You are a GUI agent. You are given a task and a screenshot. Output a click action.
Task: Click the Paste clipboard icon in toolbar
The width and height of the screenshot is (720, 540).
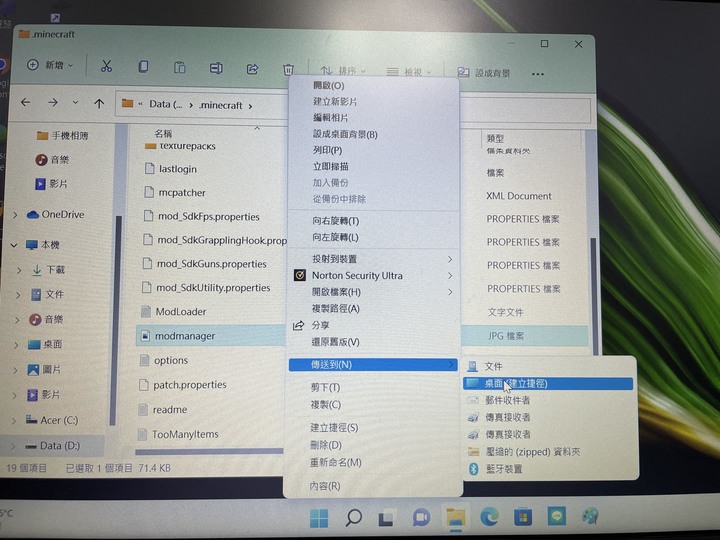pyautogui.click(x=180, y=68)
